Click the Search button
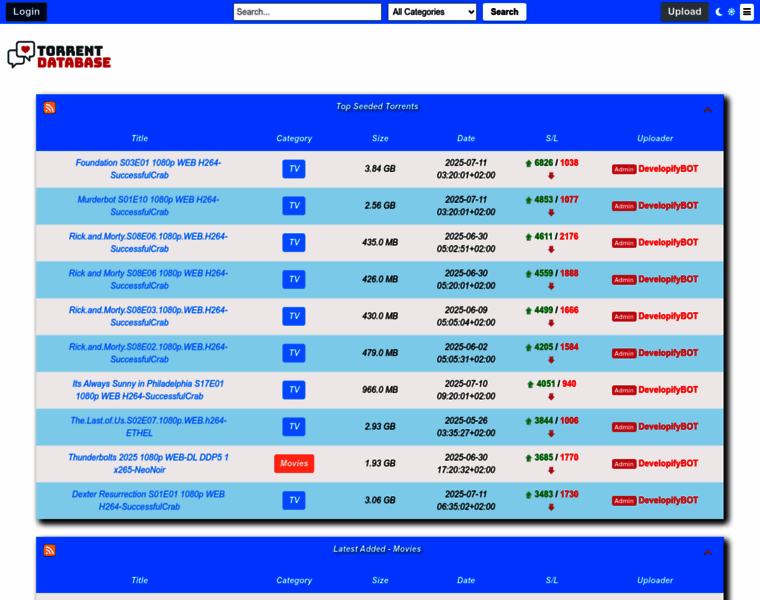 pos(504,12)
